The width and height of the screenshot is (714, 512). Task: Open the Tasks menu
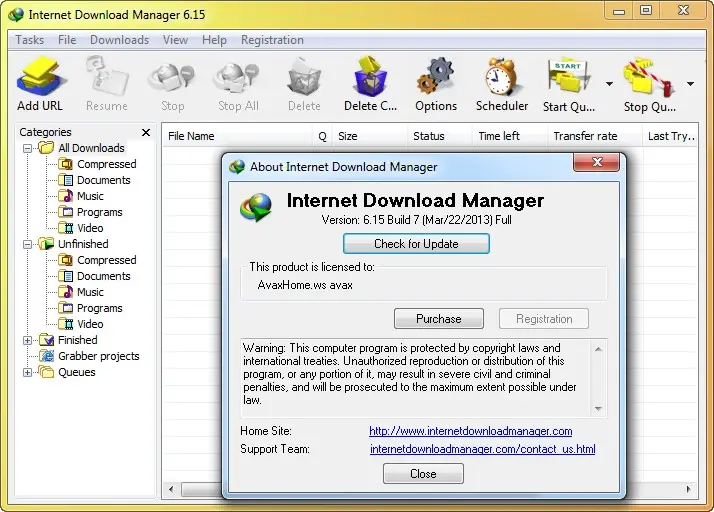[x=30, y=40]
